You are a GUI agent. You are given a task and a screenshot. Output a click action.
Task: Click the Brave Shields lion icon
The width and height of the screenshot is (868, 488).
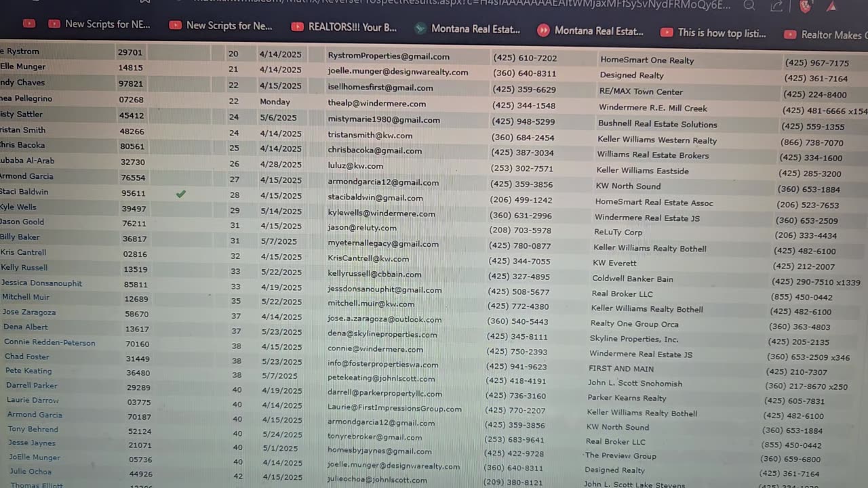805,5
